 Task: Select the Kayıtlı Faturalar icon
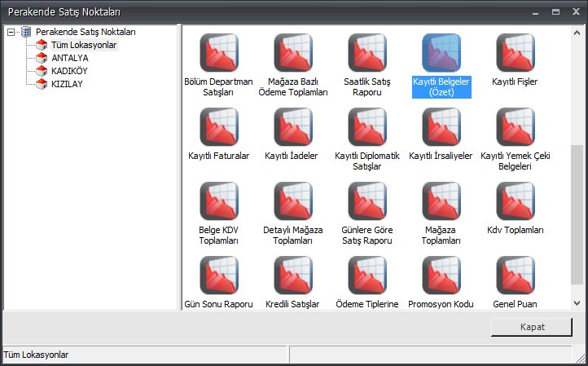(219, 127)
